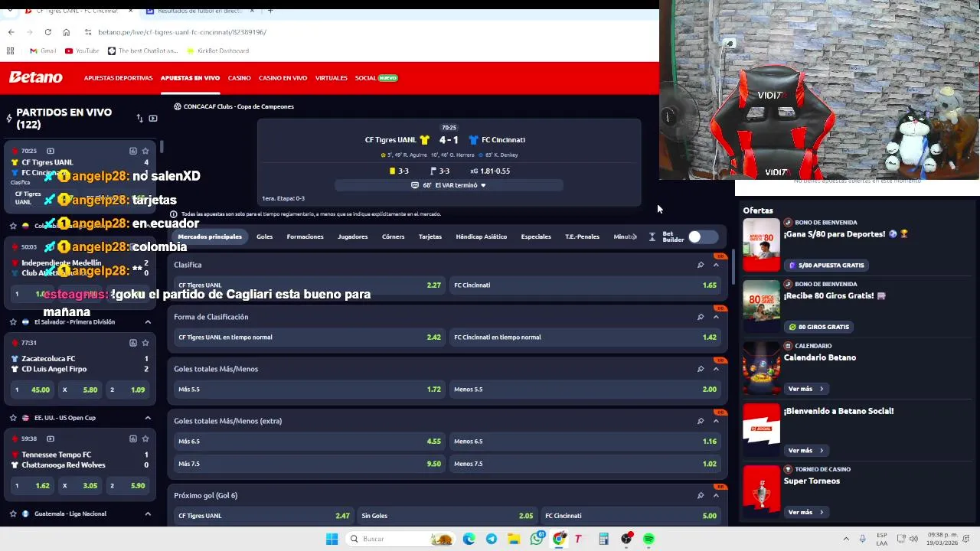Screen dimensions: 980x551
Task: Click the live stream filter icon in Partidos en Vivo header
Action: pos(153,118)
